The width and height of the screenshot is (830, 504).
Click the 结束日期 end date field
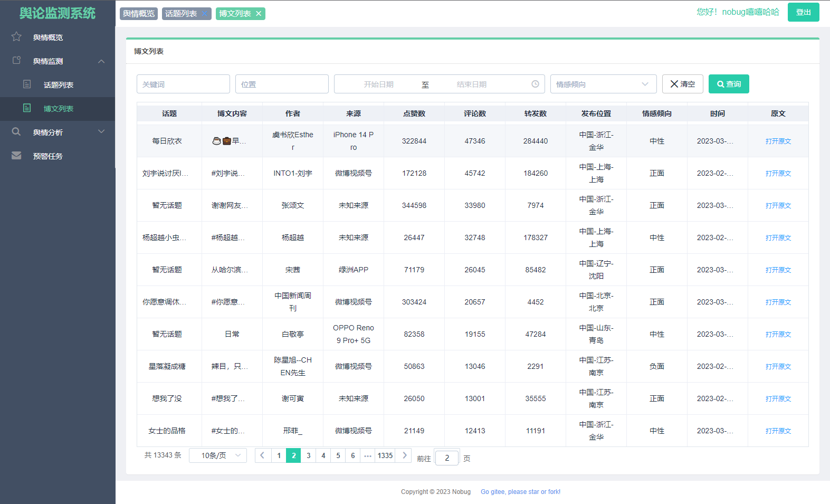[471, 84]
